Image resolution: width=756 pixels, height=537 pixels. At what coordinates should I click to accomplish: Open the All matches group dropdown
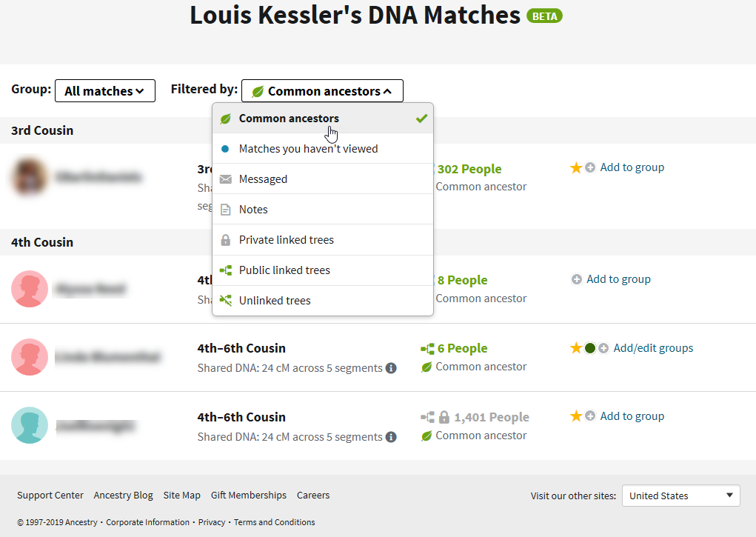(105, 90)
